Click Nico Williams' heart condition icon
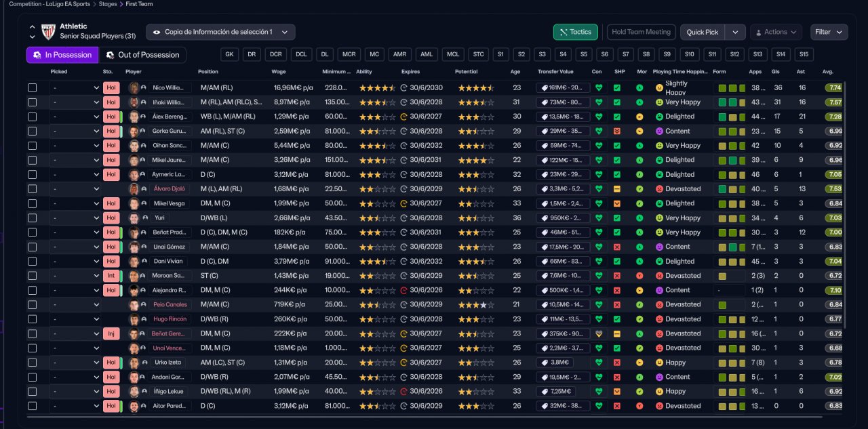 [x=598, y=88]
